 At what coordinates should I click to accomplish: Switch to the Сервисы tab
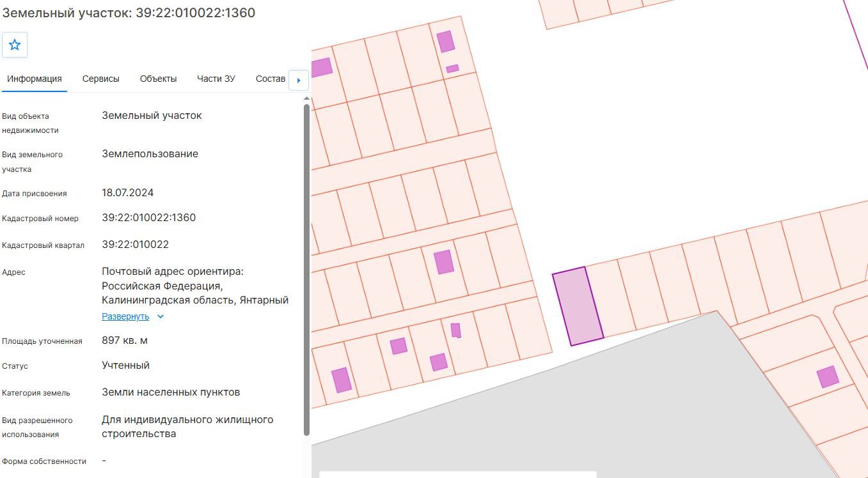click(101, 79)
